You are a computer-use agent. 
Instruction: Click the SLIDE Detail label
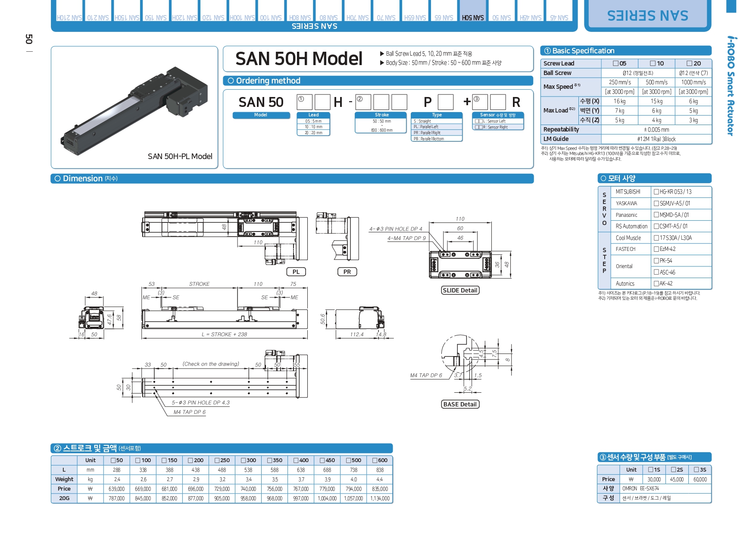(x=460, y=291)
